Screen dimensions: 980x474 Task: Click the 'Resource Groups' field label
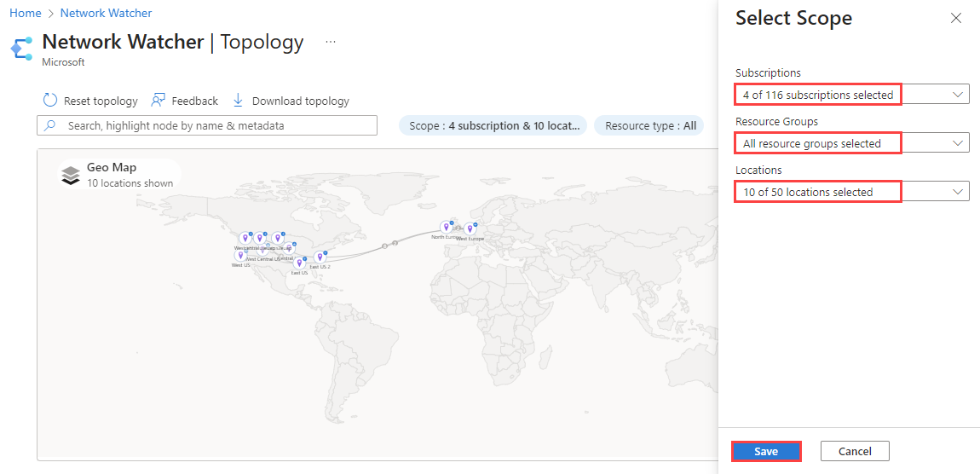(x=777, y=121)
